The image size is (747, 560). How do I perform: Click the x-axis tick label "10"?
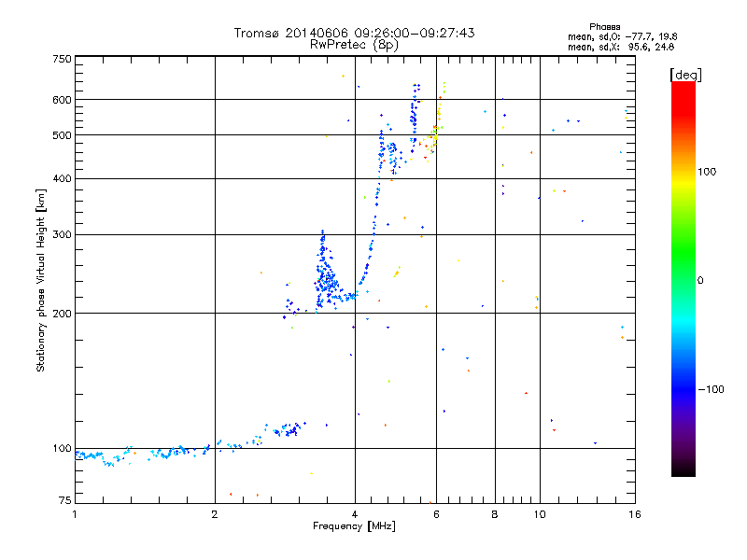point(540,514)
